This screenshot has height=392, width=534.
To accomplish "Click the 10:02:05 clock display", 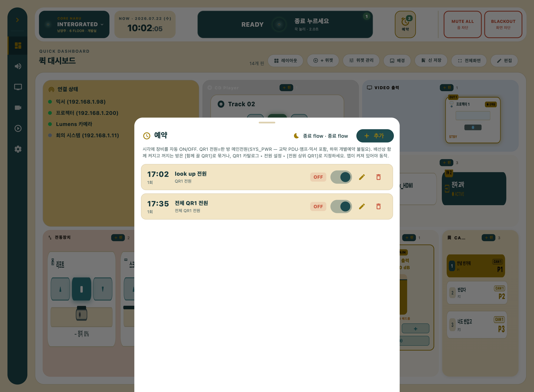I will click(x=145, y=28).
